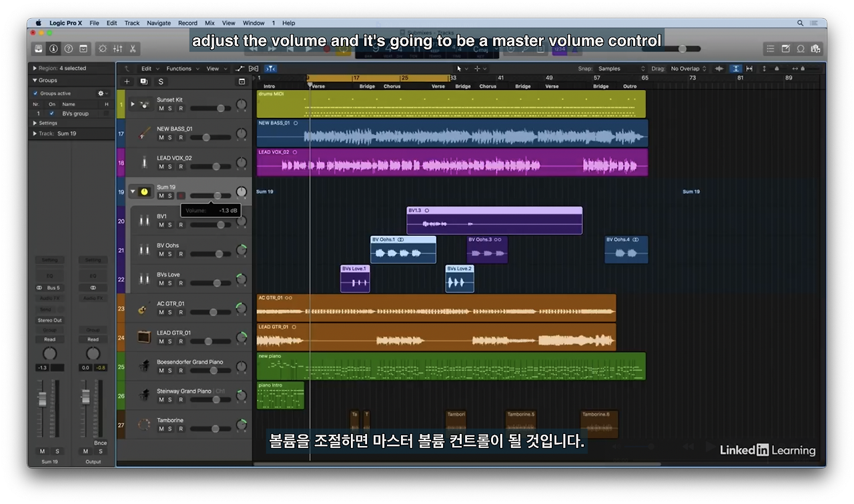Screen dimensions: 854x504
Task: Toggle Hide checkbox for BVs group
Action: tap(106, 113)
